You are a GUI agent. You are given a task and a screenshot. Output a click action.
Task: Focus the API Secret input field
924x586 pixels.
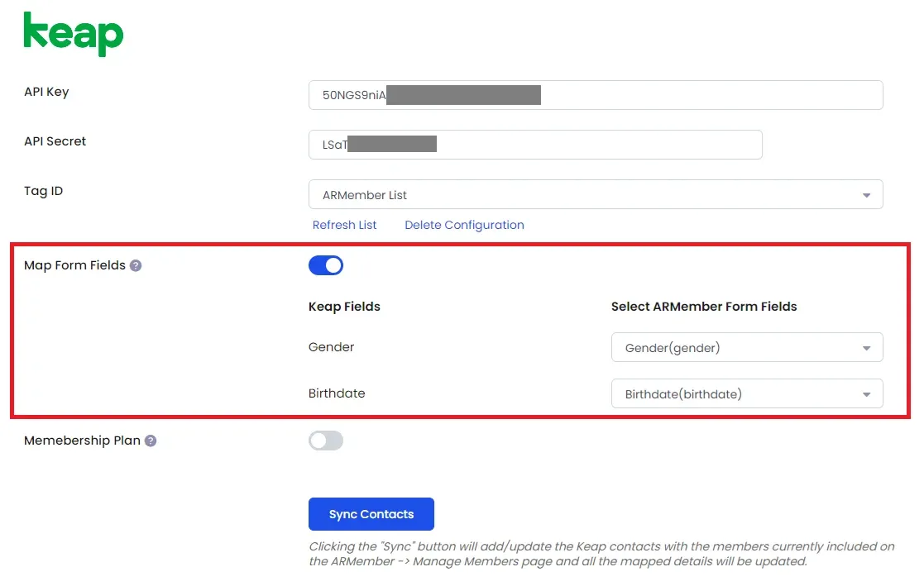point(535,145)
